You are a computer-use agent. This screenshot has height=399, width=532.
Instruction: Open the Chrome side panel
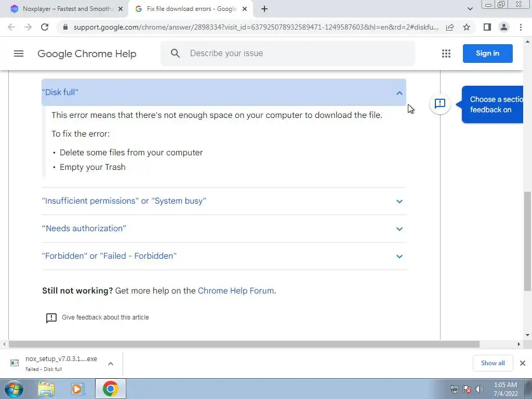487,27
